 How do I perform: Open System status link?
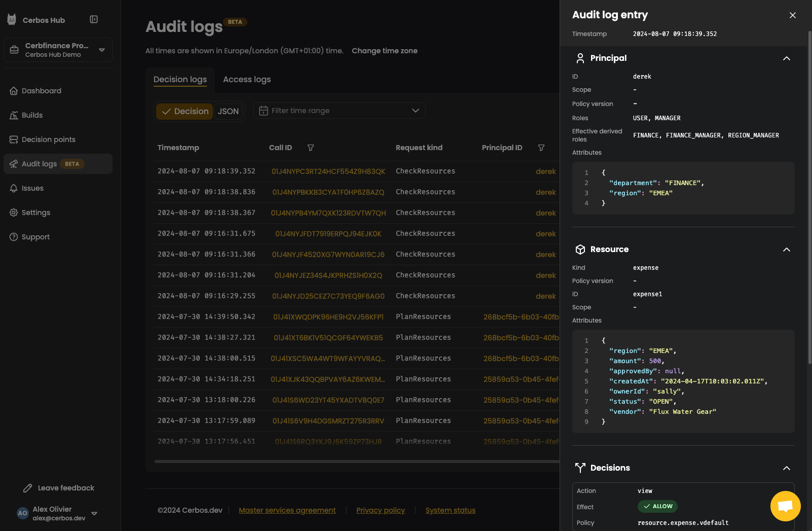451,510
